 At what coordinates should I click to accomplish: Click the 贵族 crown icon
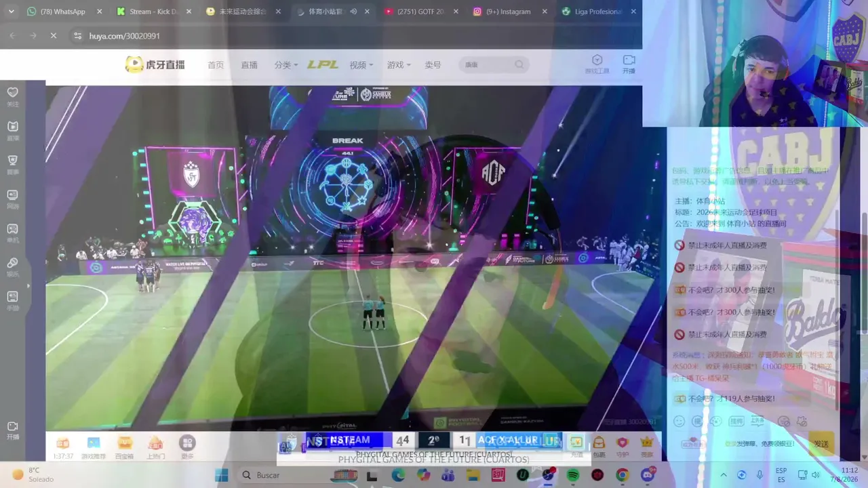point(647,446)
